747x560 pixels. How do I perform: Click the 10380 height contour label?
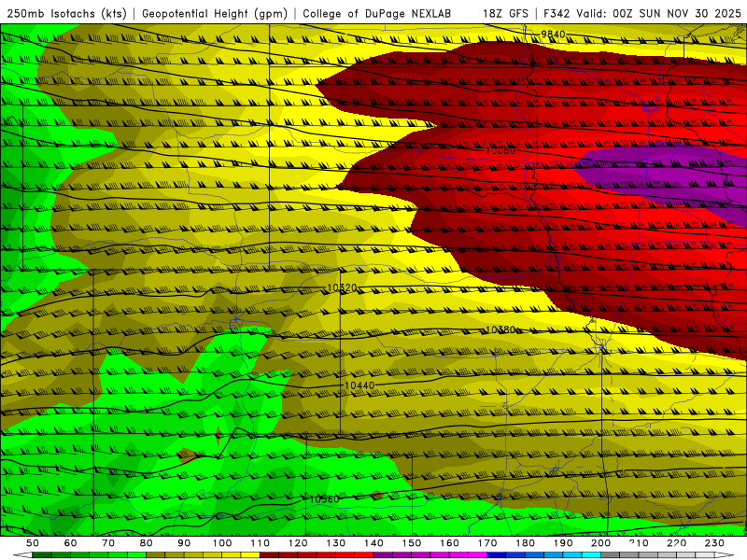pyautogui.click(x=500, y=330)
